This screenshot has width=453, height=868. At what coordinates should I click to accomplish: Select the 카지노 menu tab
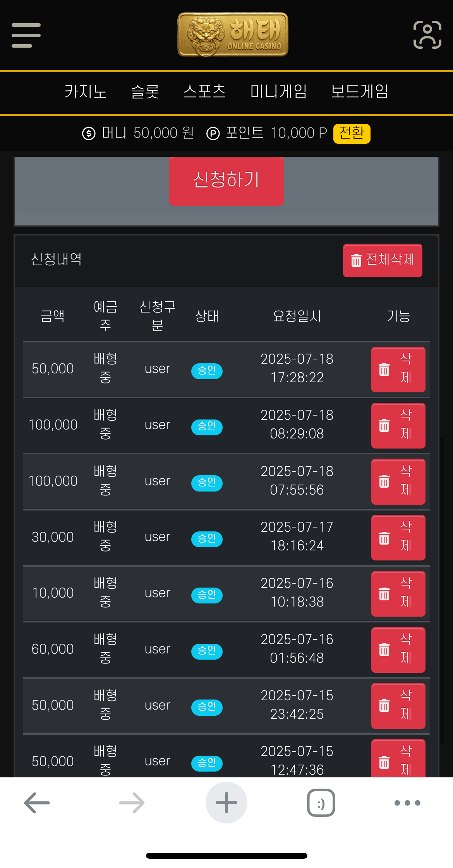(x=86, y=92)
